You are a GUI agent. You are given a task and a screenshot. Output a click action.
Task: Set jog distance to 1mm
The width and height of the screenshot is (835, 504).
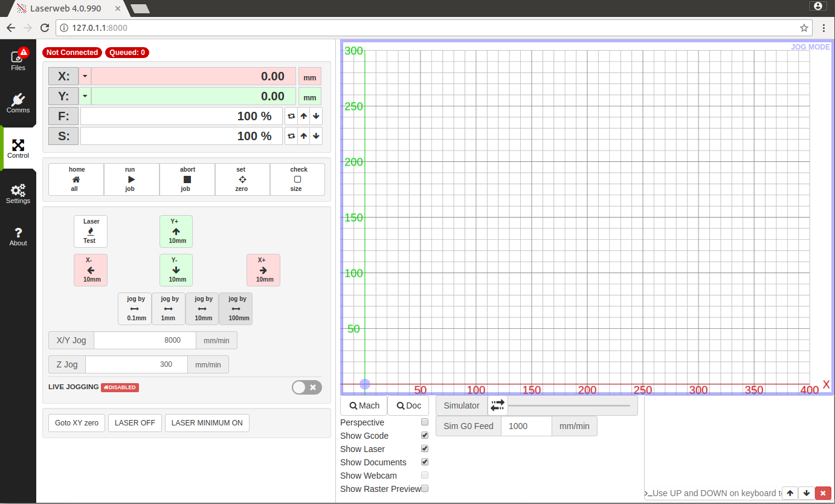click(169, 309)
